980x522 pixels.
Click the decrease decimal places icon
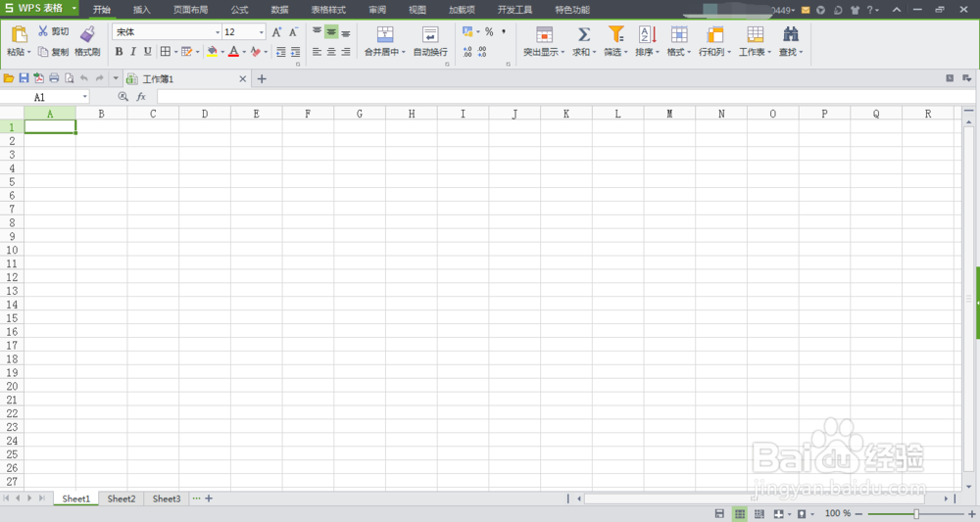coord(482,53)
